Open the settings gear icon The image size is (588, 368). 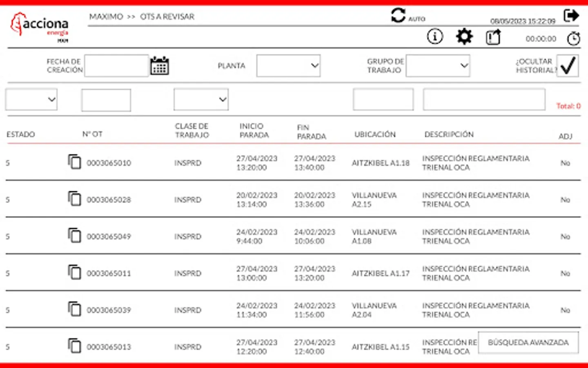(464, 37)
